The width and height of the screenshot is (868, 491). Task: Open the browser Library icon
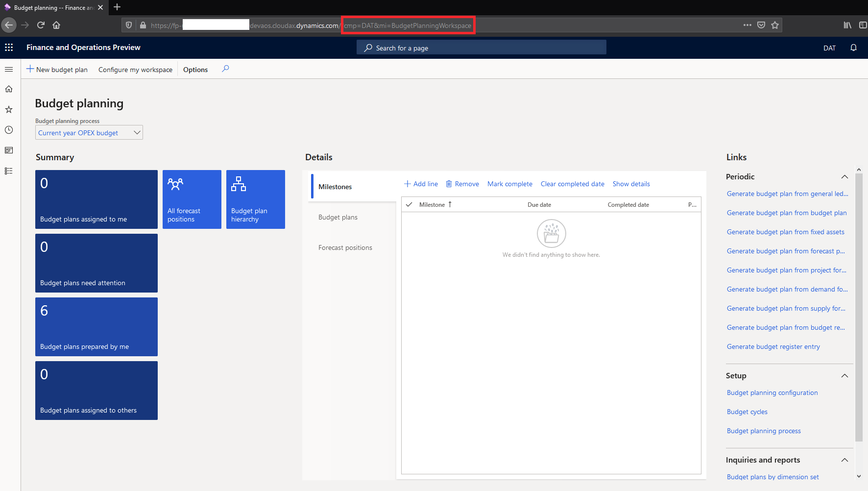(847, 25)
